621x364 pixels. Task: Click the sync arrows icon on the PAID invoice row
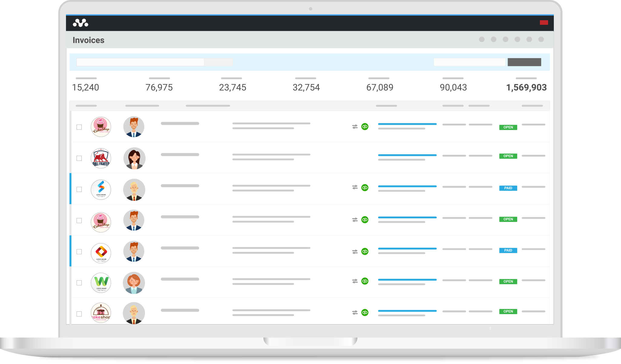tap(355, 188)
